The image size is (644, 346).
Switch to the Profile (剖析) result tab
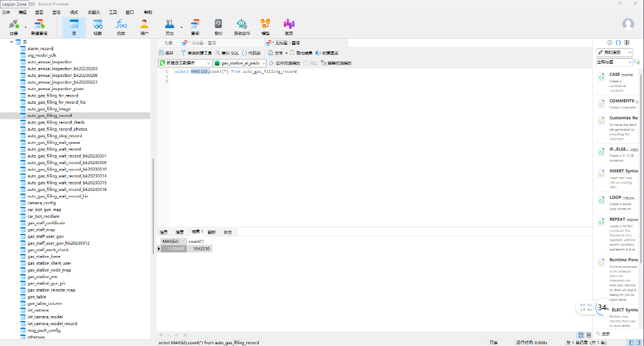pos(212,232)
